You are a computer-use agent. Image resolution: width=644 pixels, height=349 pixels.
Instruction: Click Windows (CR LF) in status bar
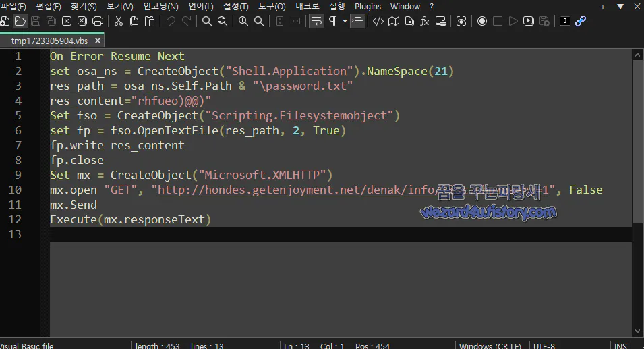tap(490, 346)
